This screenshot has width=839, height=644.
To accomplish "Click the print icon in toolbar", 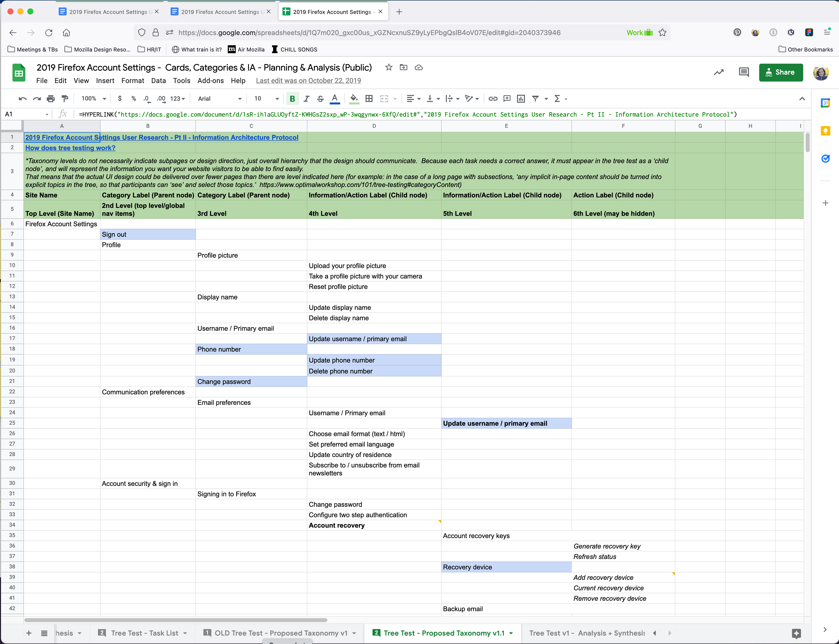I will [50, 98].
